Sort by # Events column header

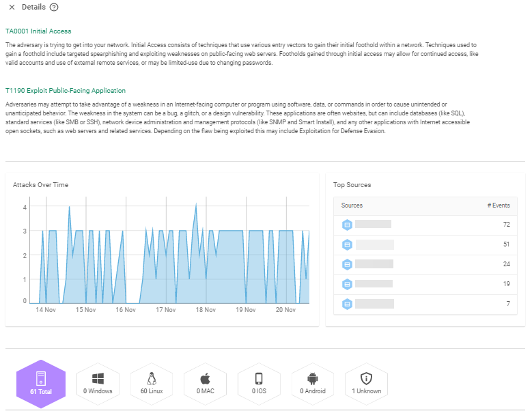pyautogui.click(x=498, y=205)
